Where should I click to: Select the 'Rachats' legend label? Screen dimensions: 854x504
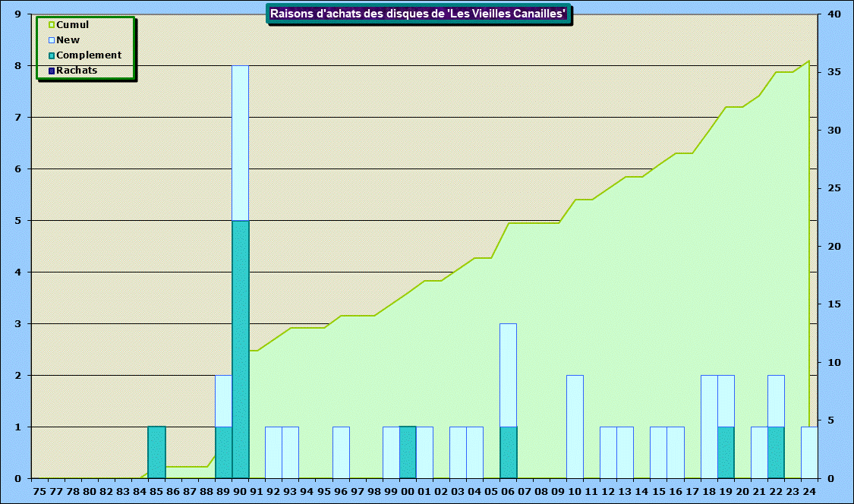pos(77,71)
